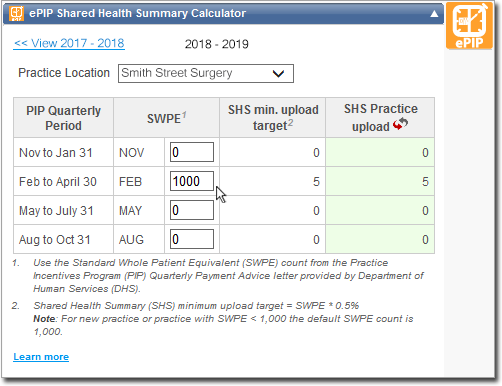The width and height of the screenshot is (502, 386).
Task: Click the small ePIP icon in title bar
Action: pyautogui.click(x=16, y=13)
